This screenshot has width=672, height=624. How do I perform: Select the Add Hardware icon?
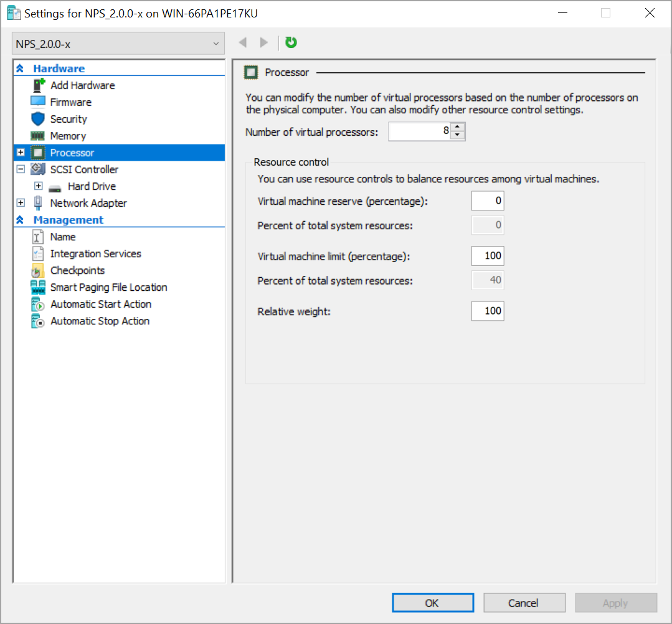pyautogui.click(x=39, y=85)
